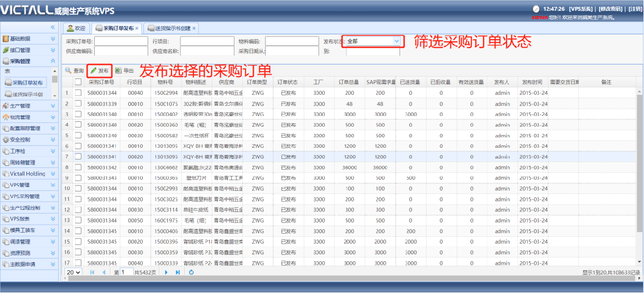Click the 查询 search magnifier icon
This screenshot has width=644, height=293.
coord(68,70)
